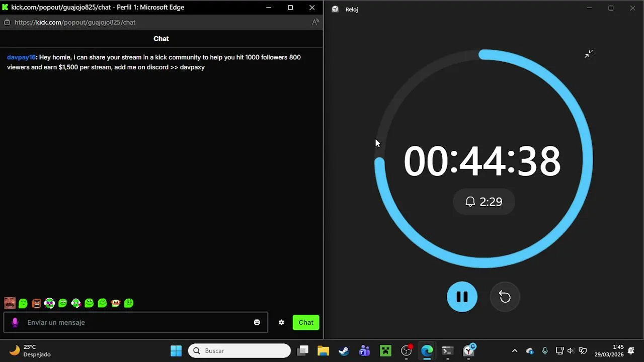
Task: Open Steam from the taskbar
Action: coord(344,350)
